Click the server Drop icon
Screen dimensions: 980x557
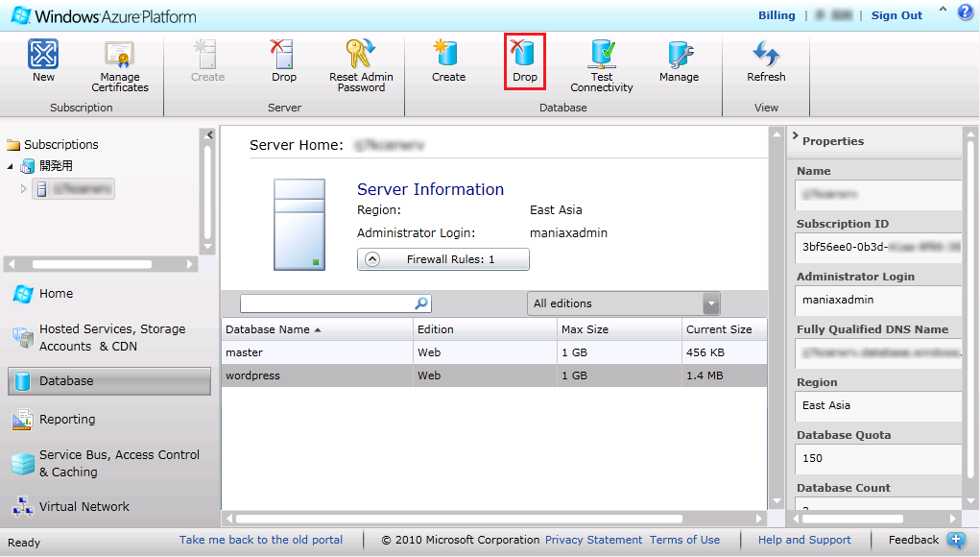point(283,54)
